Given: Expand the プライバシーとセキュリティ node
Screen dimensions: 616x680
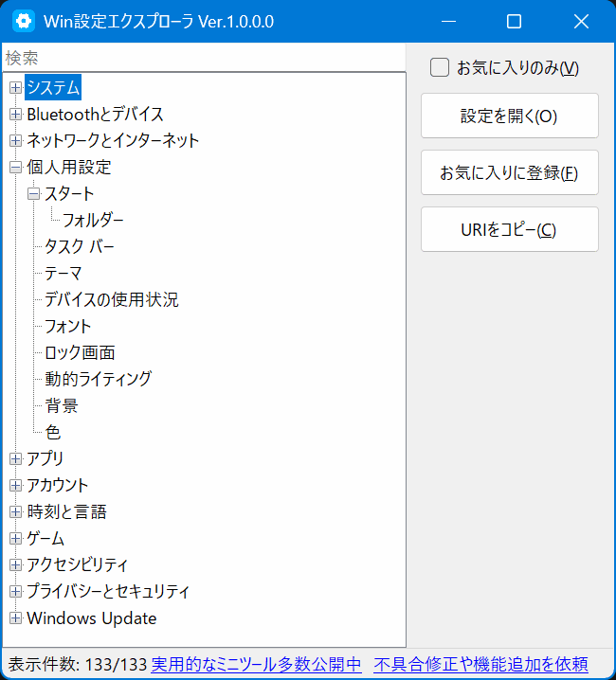Looking at the screenshot, I should [15, 592].
